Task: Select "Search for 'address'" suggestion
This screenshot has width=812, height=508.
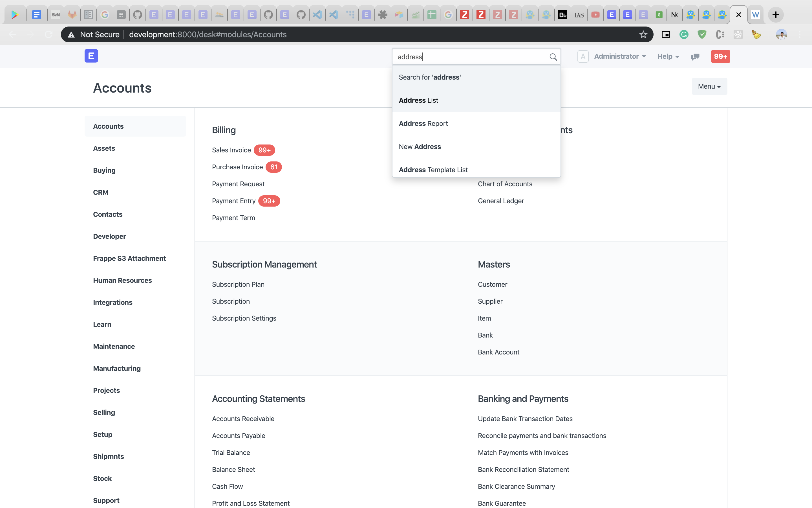Action: pos(476,77)
